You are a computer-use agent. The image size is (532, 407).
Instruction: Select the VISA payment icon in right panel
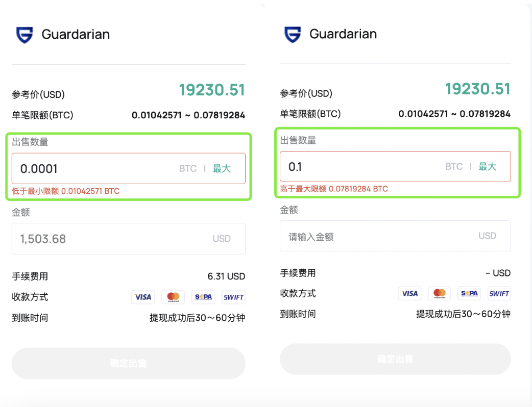(409, 293)
